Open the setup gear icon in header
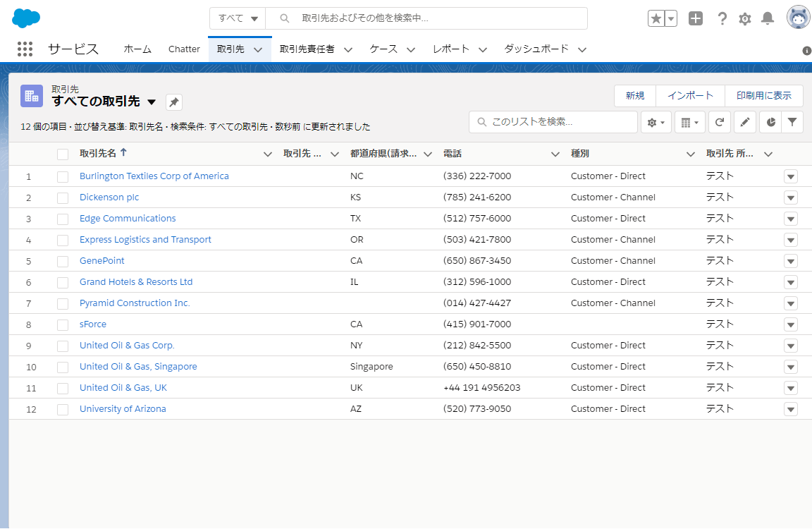 pos(745,19)
